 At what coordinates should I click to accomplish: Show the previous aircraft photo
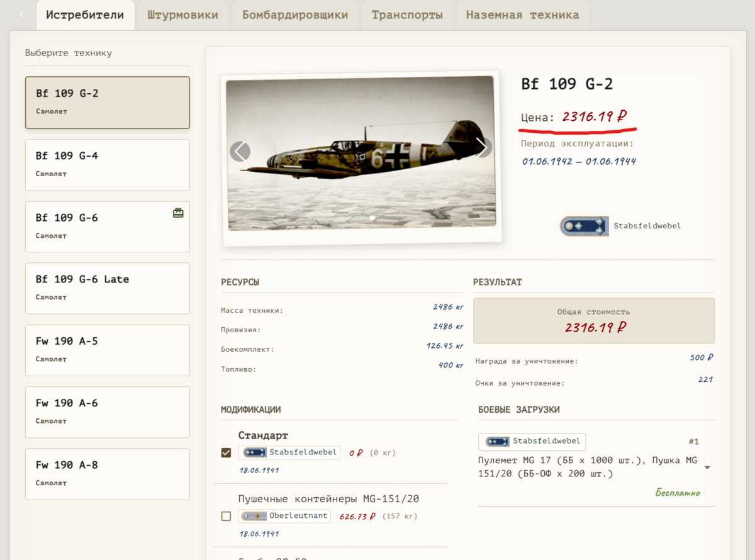240,152
